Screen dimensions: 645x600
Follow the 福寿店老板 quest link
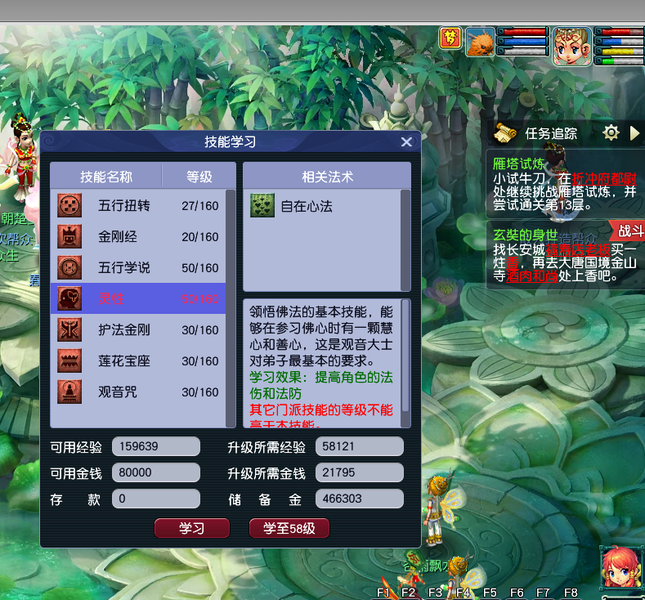pos(578,250)
